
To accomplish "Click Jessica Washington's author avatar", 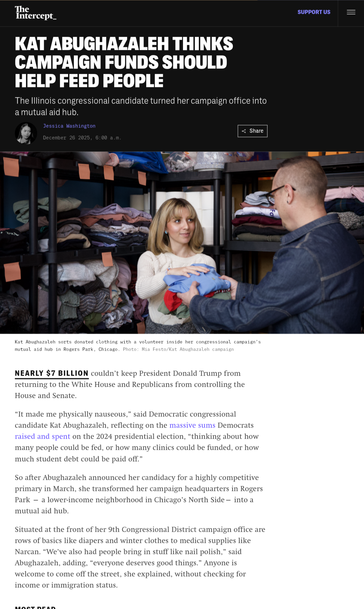I will pos(26,133).
